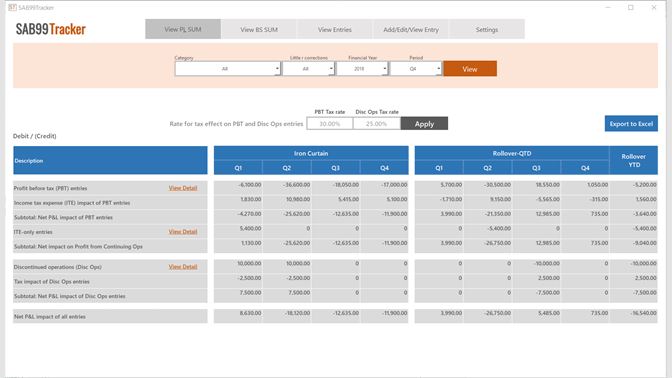
Task: Apply the tax rates
Action: (424, 123)
